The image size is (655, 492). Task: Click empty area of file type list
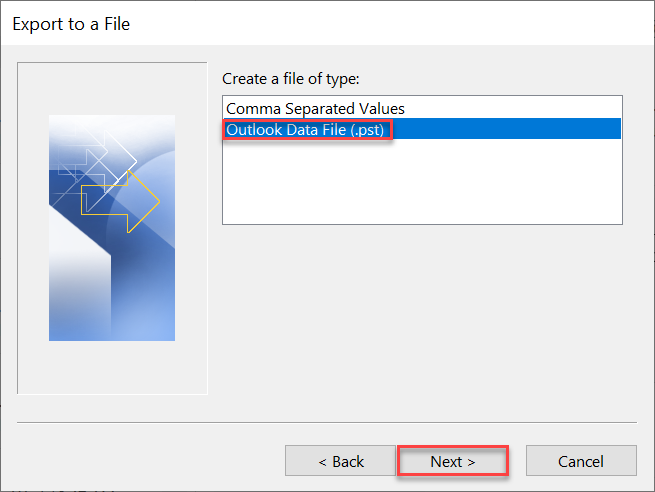(421, 185)
